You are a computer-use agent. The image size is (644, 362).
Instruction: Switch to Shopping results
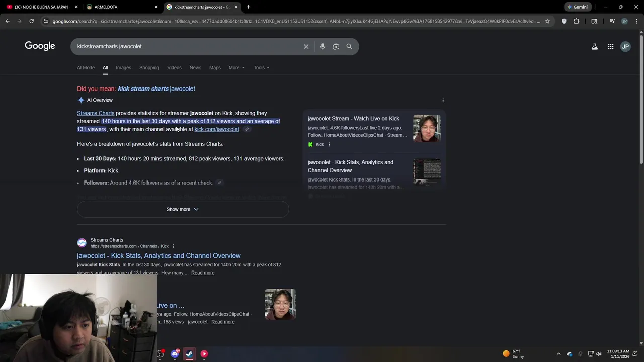149,68
